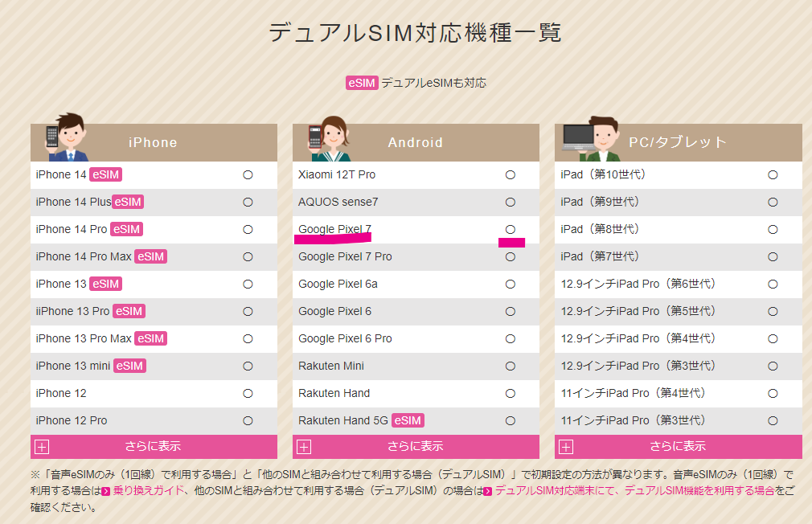Image resolution: width=812 pixels, height=524 pixels.
Task: Click the Google Pixel 6a text
Action: pyautogui.click(x=338, y=285)
